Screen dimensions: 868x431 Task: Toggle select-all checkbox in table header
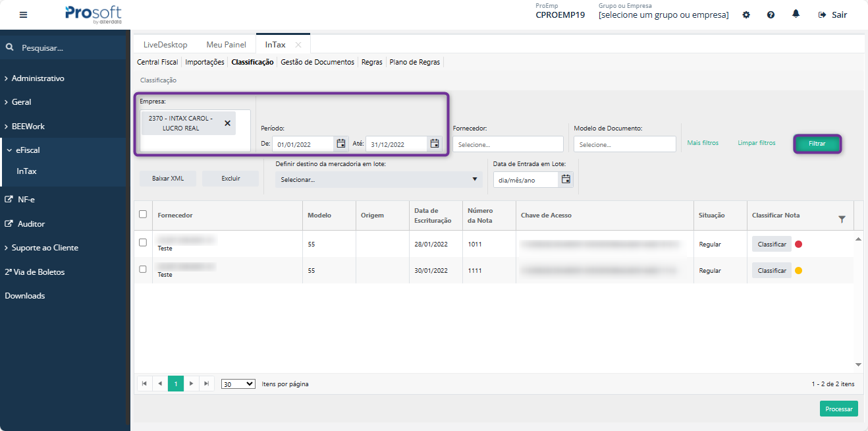pyautogui.click(x=143, y=214)
